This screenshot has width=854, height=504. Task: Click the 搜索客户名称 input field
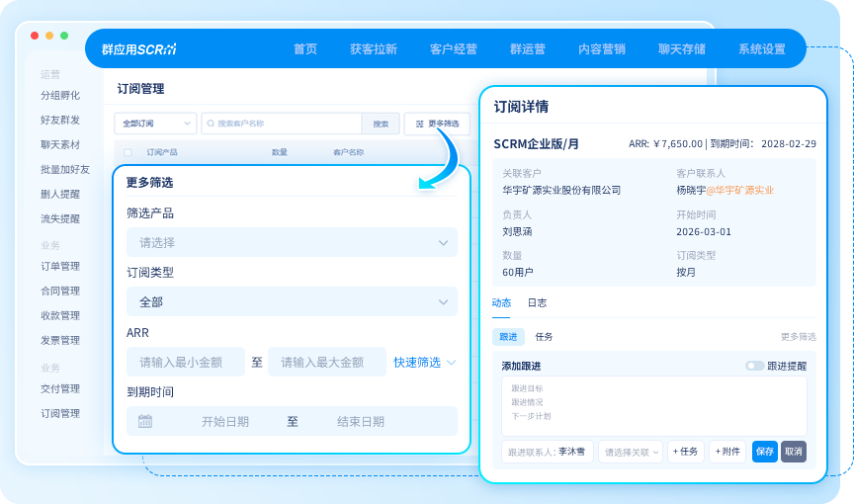(x=282, y=124)
